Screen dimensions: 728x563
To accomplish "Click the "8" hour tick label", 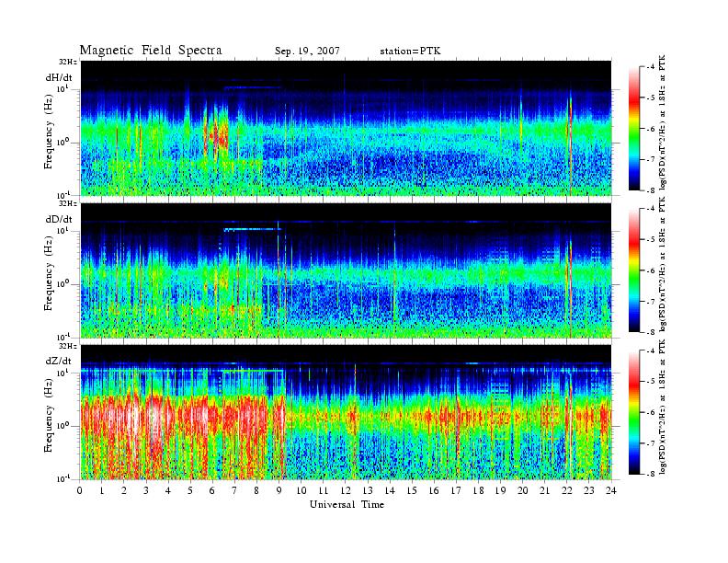I will (x=256, y=490).
